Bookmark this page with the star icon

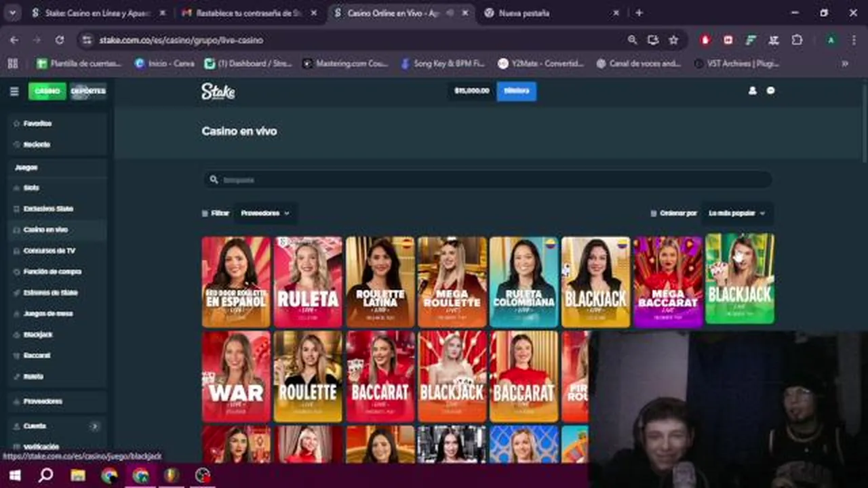click(x=673, y=40)
